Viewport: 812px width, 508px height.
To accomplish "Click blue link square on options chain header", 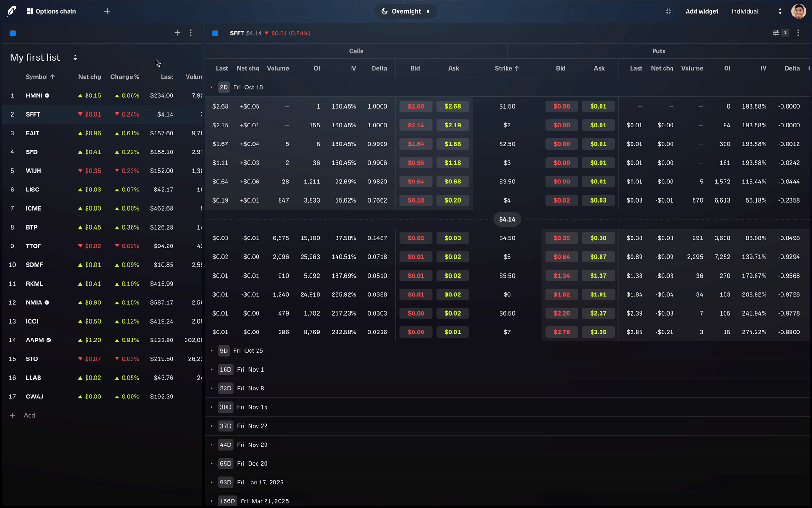I will pyautogui.click(x=215, y=33).
